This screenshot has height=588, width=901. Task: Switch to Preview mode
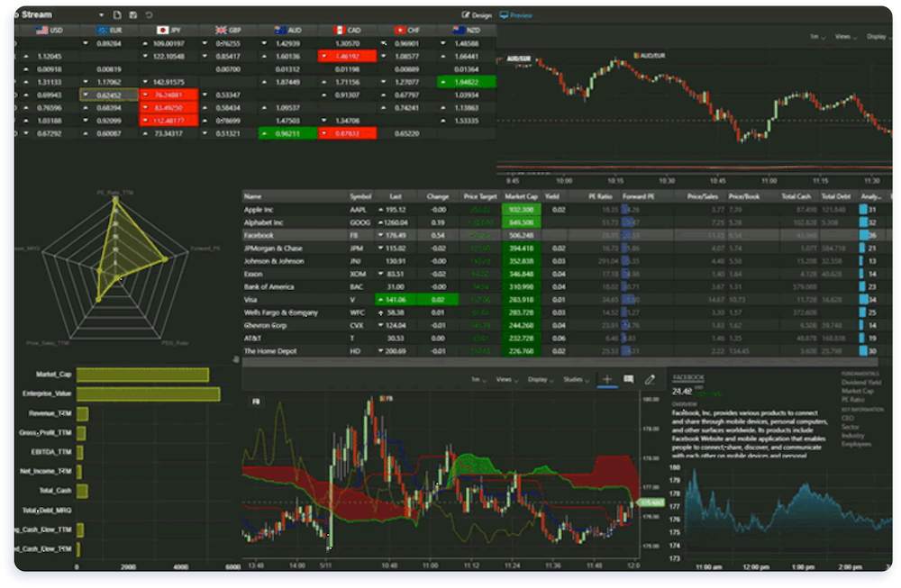click(x=515, y=15)
